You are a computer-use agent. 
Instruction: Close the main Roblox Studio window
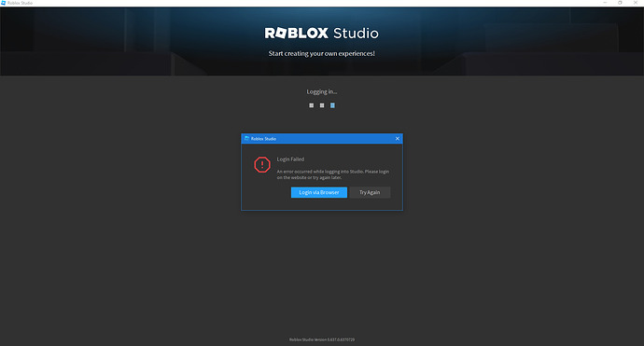click(636, 3)
